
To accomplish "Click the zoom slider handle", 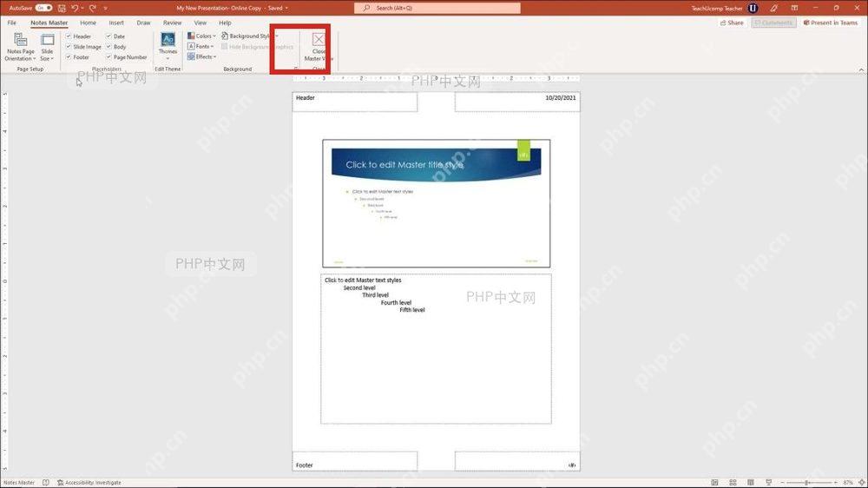I will (x=807, y=483).
